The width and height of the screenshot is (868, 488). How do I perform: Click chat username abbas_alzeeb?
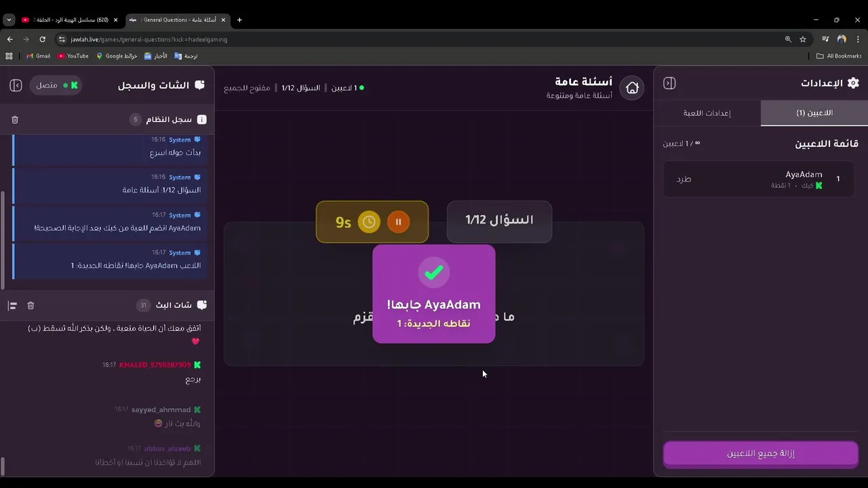click(167, 449)
